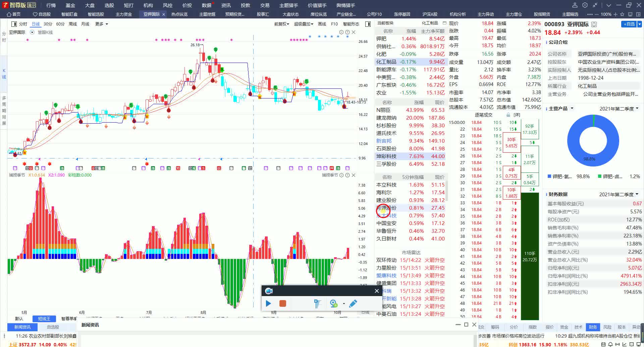
Task: Open the user account icon in title bar
Action: (x=575, y=5)
